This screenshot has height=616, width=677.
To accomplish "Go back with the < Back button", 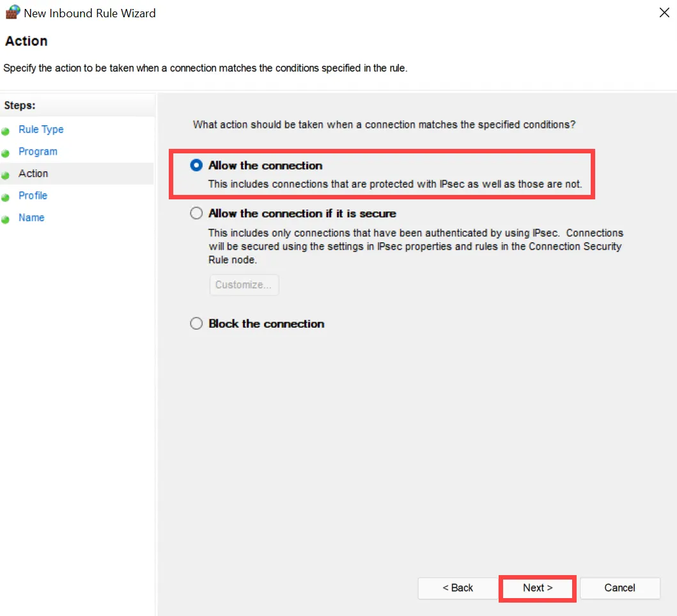I will 458,588.
